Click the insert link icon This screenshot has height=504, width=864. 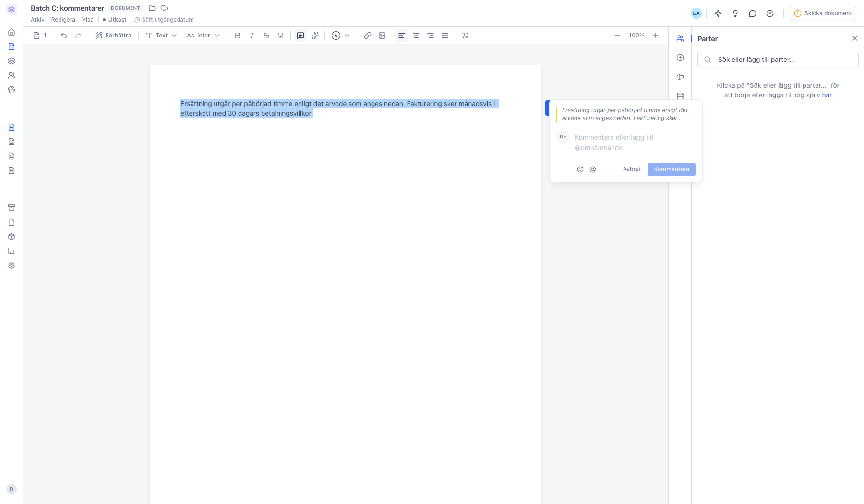(x=368, y=36)
